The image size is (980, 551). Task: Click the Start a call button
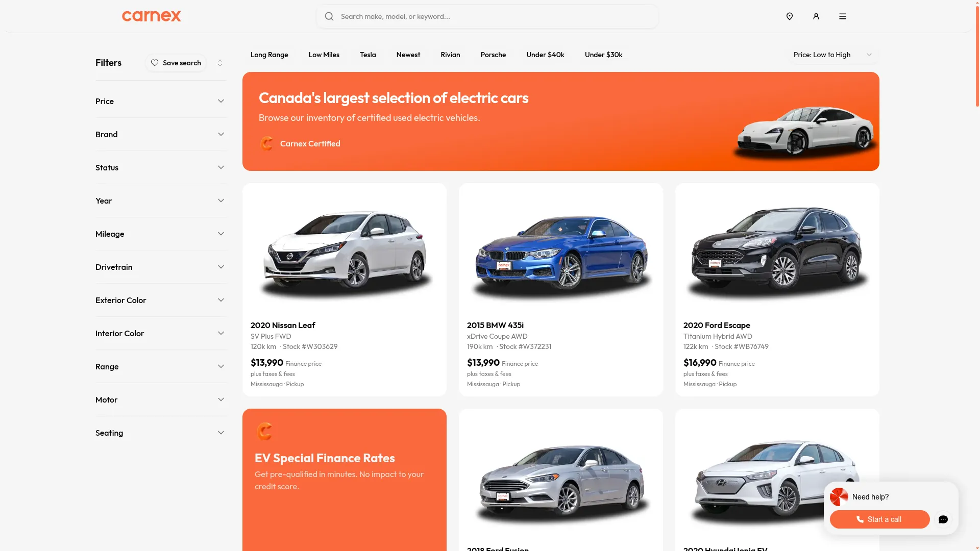click(879, 519)
